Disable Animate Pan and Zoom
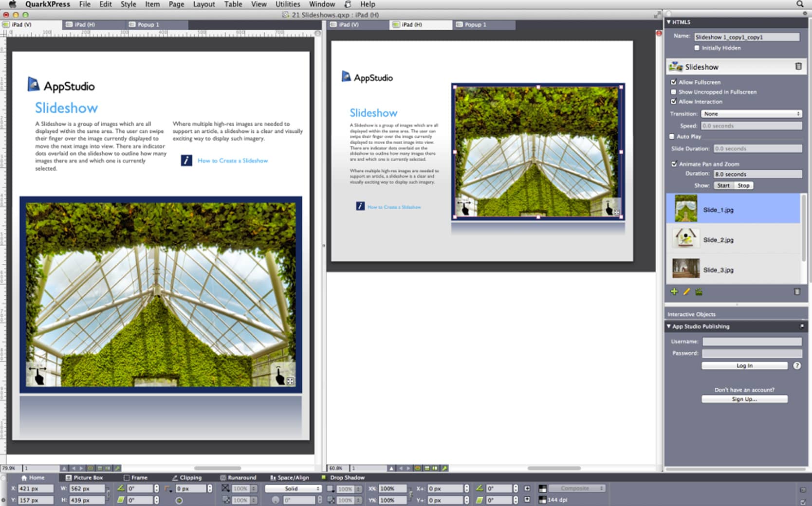The height and width of the screenshot is (506, 812). pyautogui.click(x=673, y=164)
